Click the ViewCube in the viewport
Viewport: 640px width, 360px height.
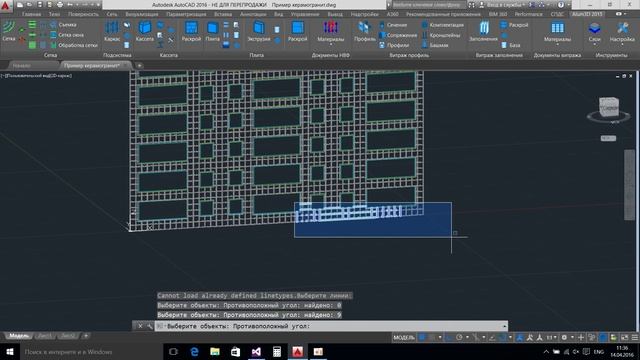click(609, 108)
